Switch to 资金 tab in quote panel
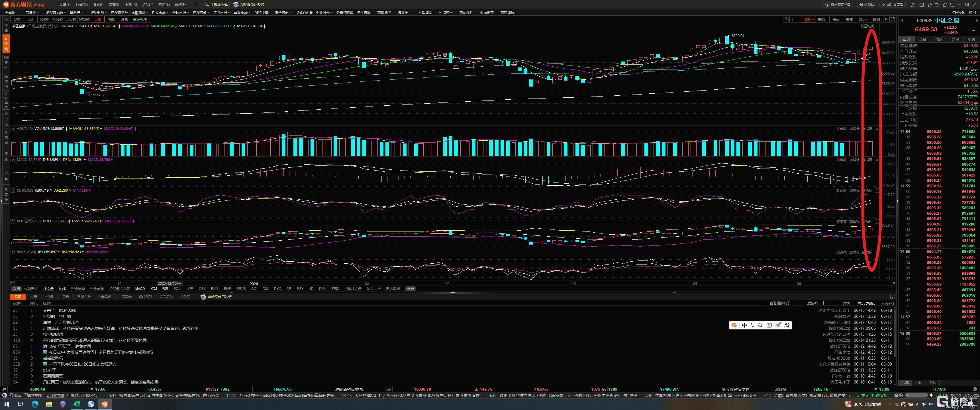Screen dimensions: 980x410 pyautogui.click(x=922, y=39)
